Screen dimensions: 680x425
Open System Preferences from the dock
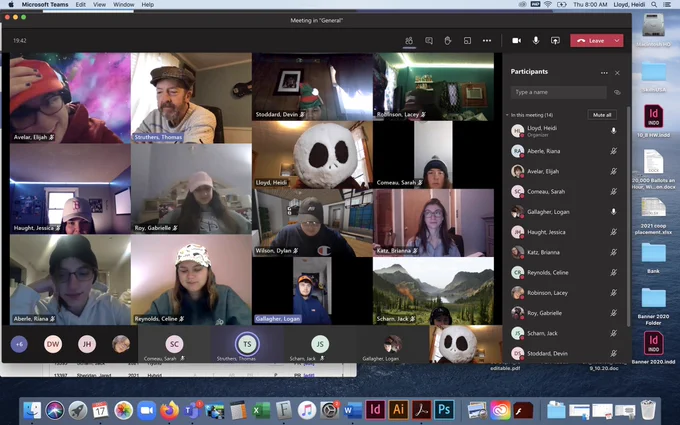pyautogui.click(x=330, y=410)
